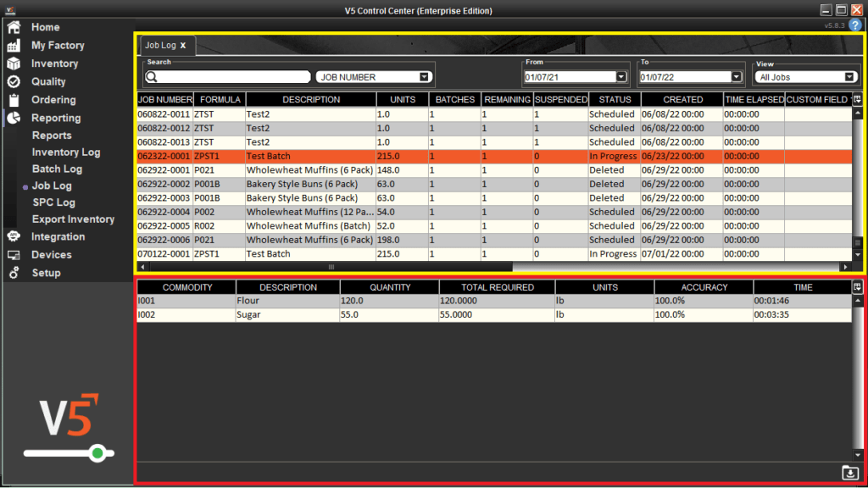Open the Quality checkmark icon
This screenshot has height=488, width=868.
13,81
